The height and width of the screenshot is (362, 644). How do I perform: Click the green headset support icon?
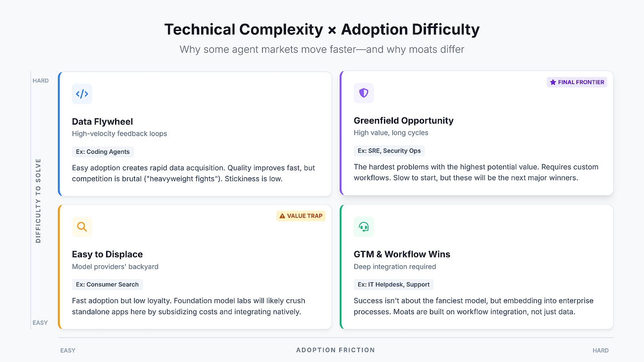coord(364,227)
